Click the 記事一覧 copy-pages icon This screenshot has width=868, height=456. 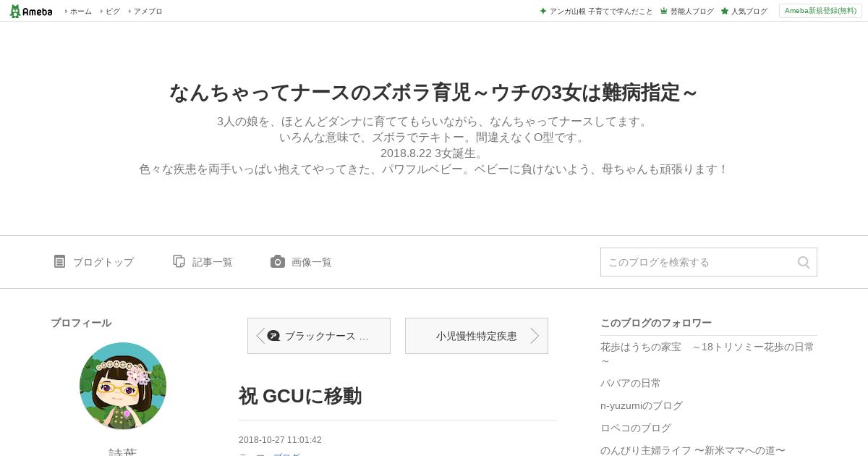point(179,261)
